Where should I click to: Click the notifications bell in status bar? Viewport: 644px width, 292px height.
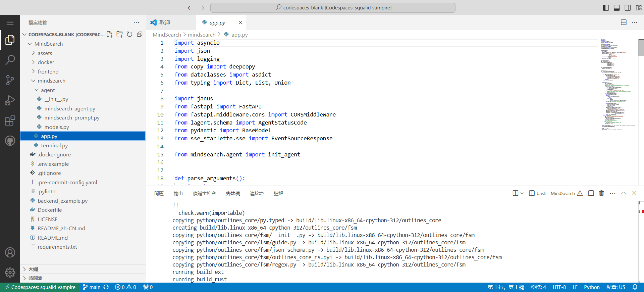635,287
